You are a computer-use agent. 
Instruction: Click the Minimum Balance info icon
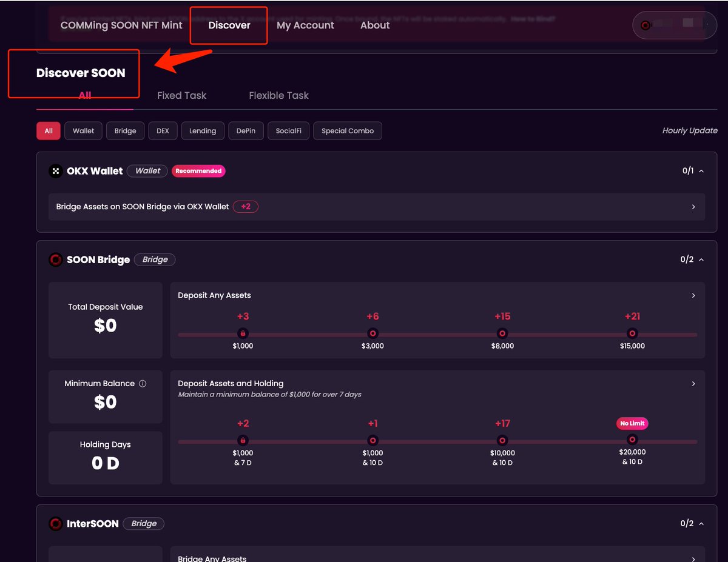coord(143,384)
